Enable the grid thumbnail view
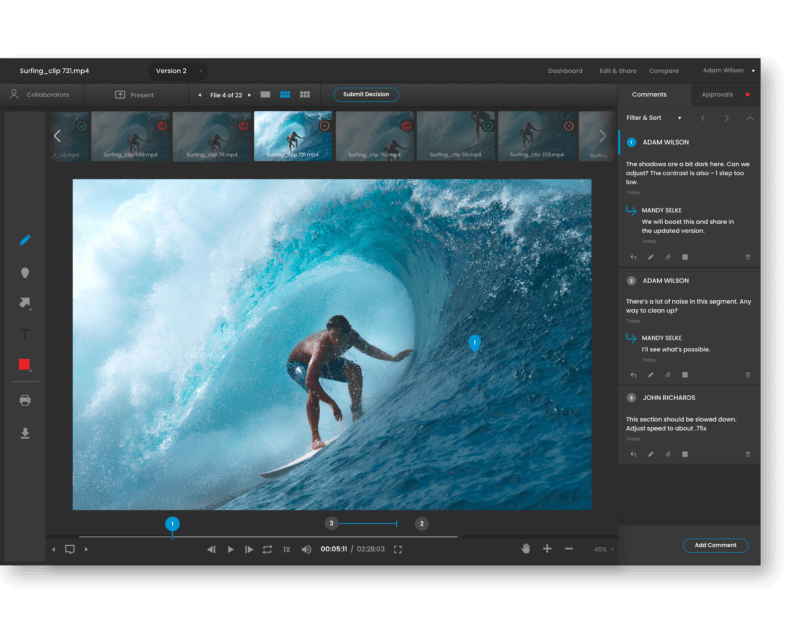The image size is (800, 622). tap(304, 93)
